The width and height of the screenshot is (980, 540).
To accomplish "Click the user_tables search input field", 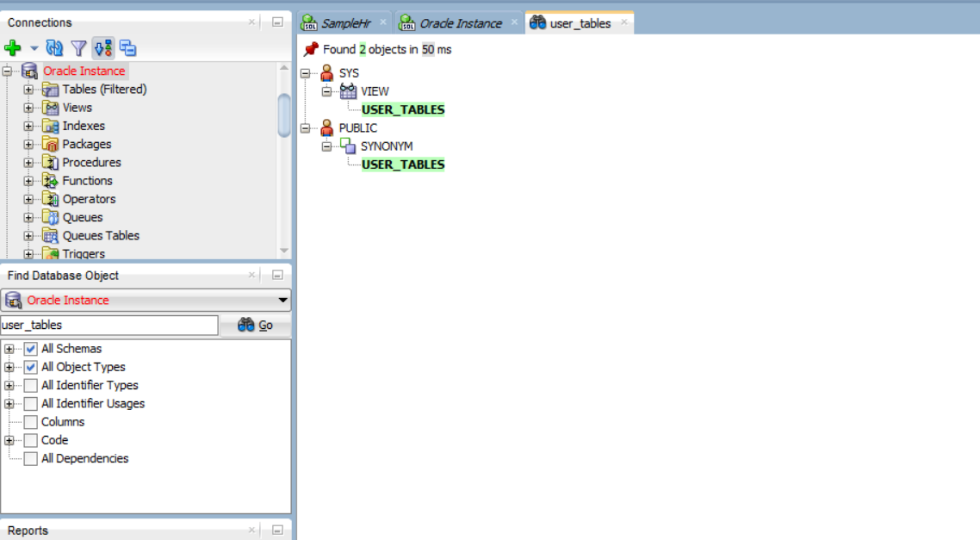I will coord(109,326).
